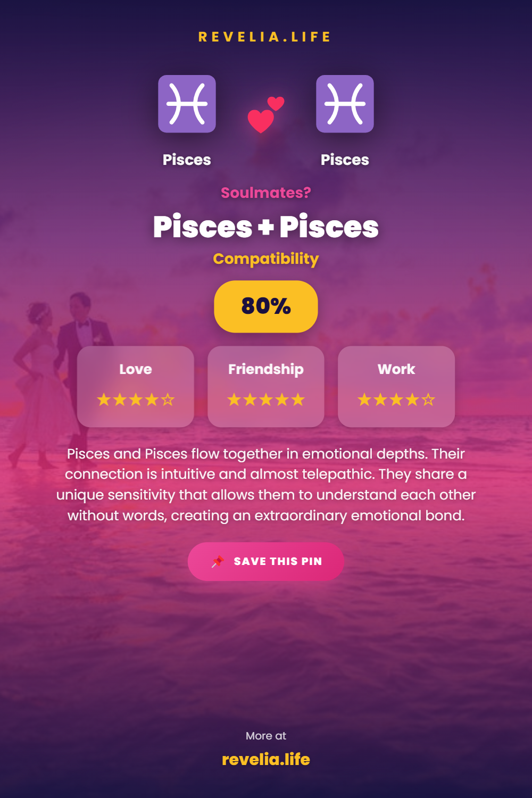Click the right Pisces zodiac symbol icon
This screenshot has width=532, height=798.
[345, 104]
